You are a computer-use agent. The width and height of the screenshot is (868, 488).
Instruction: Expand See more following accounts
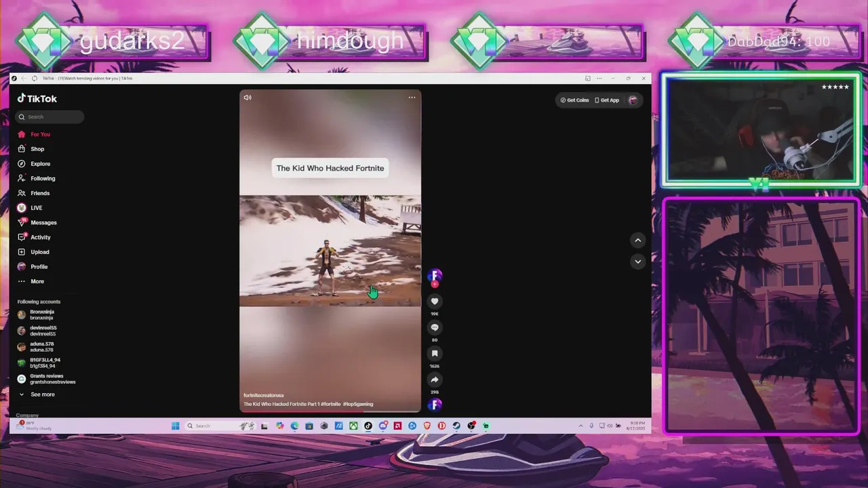(x=37, y=394)
